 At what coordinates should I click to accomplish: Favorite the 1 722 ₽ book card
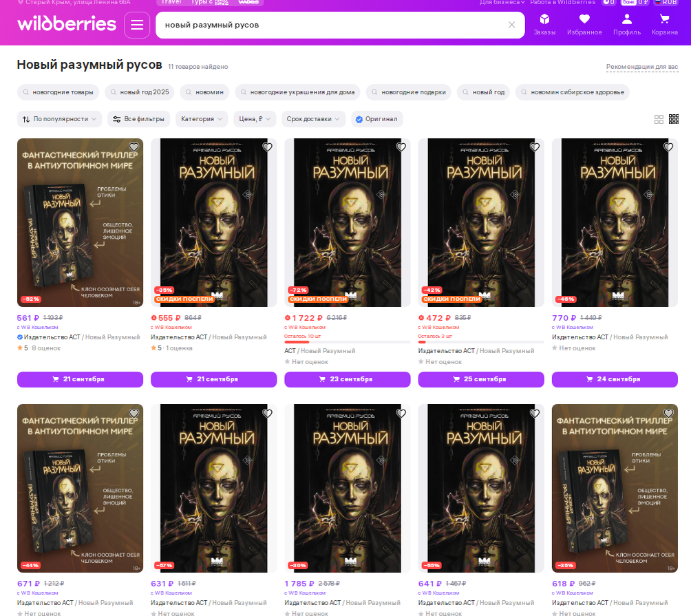click(x=401, y=147)
